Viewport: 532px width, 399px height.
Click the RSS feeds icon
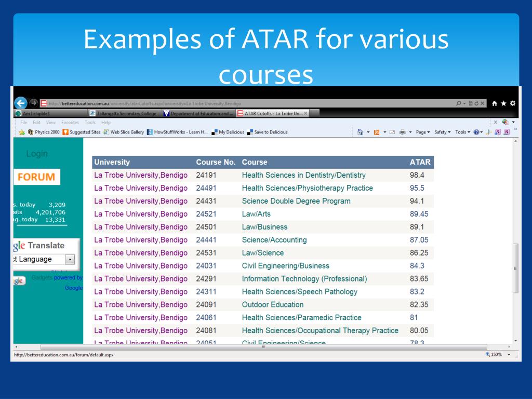pyautogui.click(x=377, y=132)
